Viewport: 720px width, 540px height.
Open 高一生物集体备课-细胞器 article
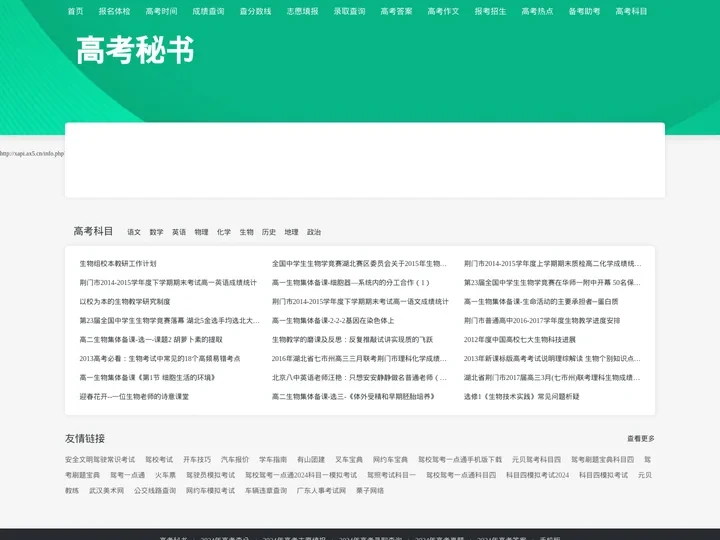click(x=351, y=283)
